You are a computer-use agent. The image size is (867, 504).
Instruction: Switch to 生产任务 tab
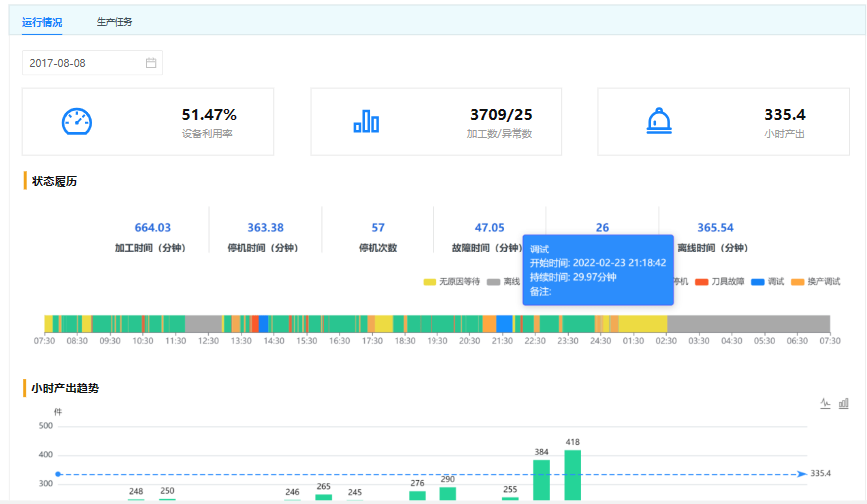point(114,21)
